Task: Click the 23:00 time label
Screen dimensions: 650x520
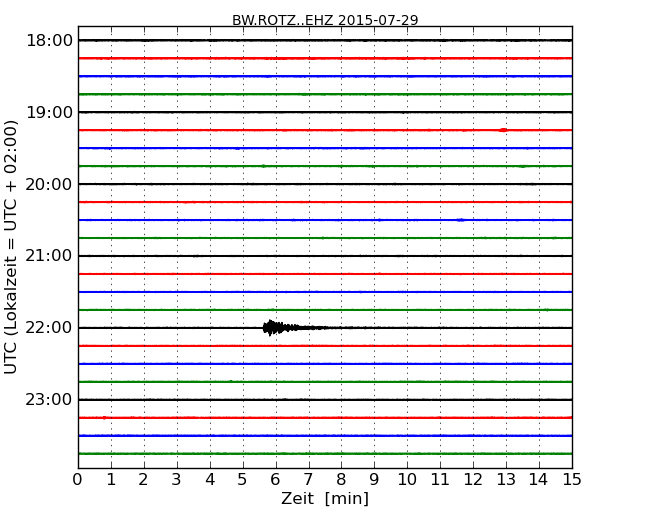Action: [x=49, y=399]
